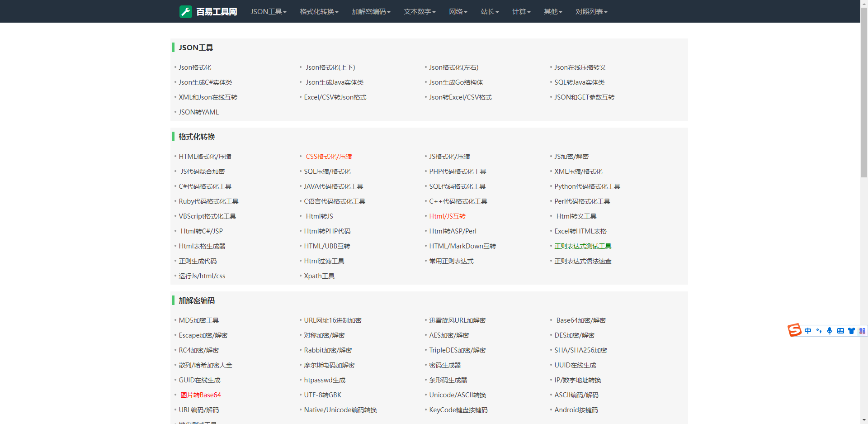The height and width of the screenshot is (424, 868).
Task: Open the 正则表达式测试工具 link
Action: point(583,246)
